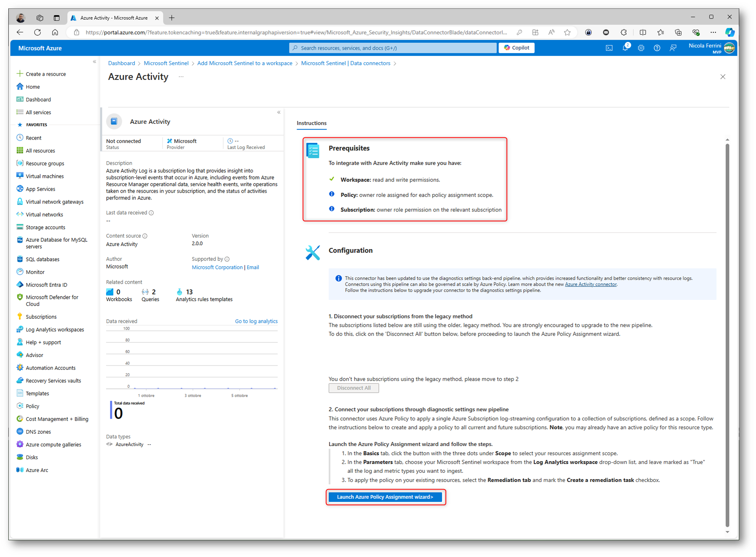Click Launch Azure Policy Assignment wizard button
756x557 pixels.
385,497
